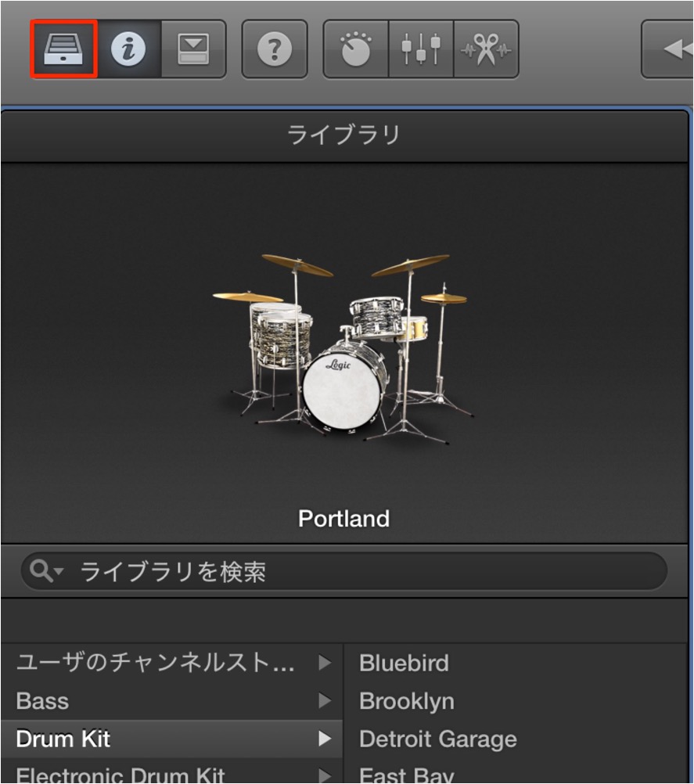Click the ライブラリ panel header
The image size is (694, 784).
point(344,135)
